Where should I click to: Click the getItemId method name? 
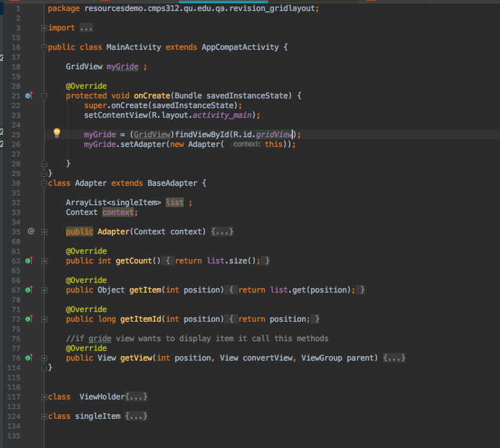pos(140,319)
